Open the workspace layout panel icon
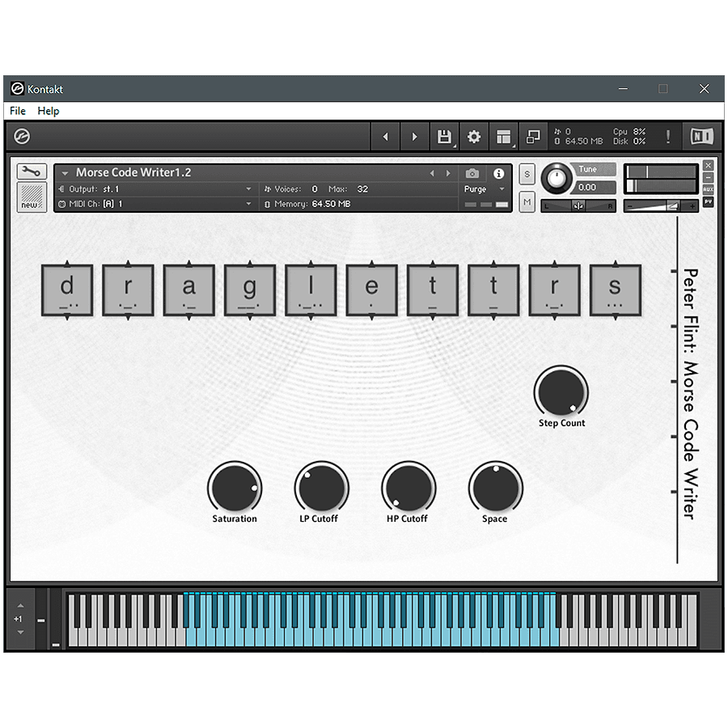The width and height of the screenshot is (728, 728). pos(504,137)
